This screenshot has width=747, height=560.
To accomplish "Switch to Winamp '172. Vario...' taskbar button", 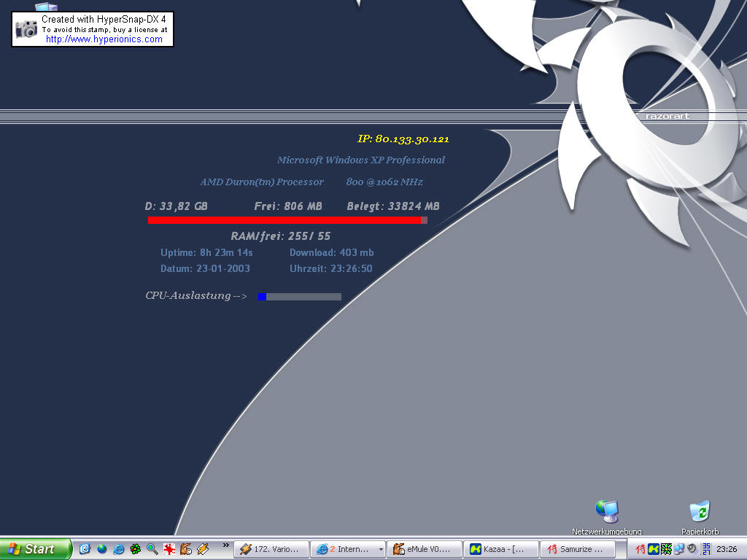I will pos(271,550).
